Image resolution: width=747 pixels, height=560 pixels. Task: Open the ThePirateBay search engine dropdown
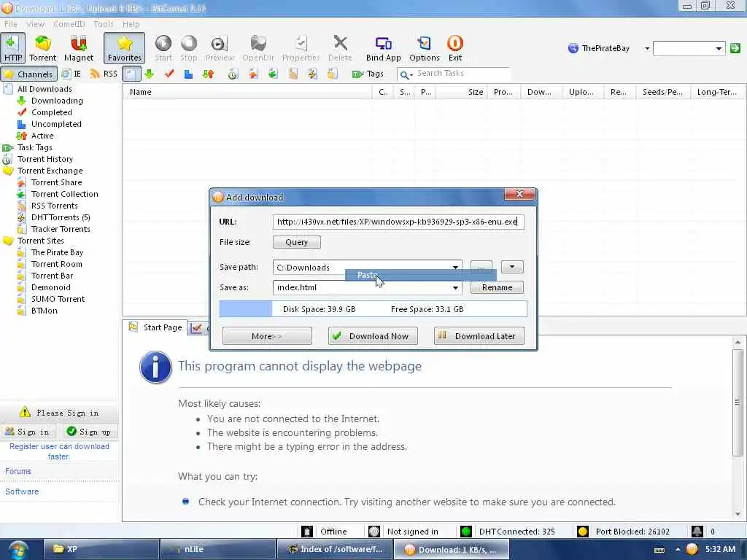click(x=646, y=48)
